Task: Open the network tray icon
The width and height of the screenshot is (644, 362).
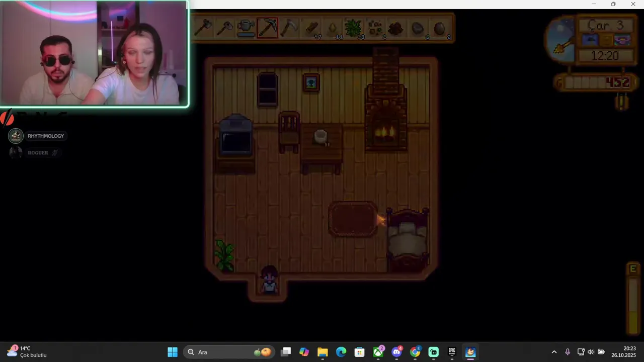Action: [x=581, y=352]
